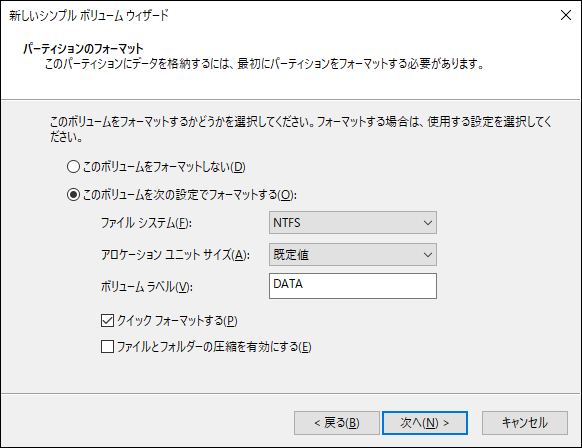Click the クイック フォーマットする(P) label text
The width and height of the screenshot is (582, 448).
177,321
